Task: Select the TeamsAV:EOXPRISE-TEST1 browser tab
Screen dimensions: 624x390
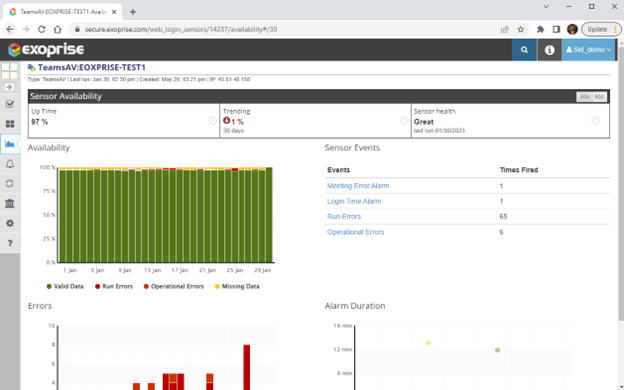Action: click(62, 12)
